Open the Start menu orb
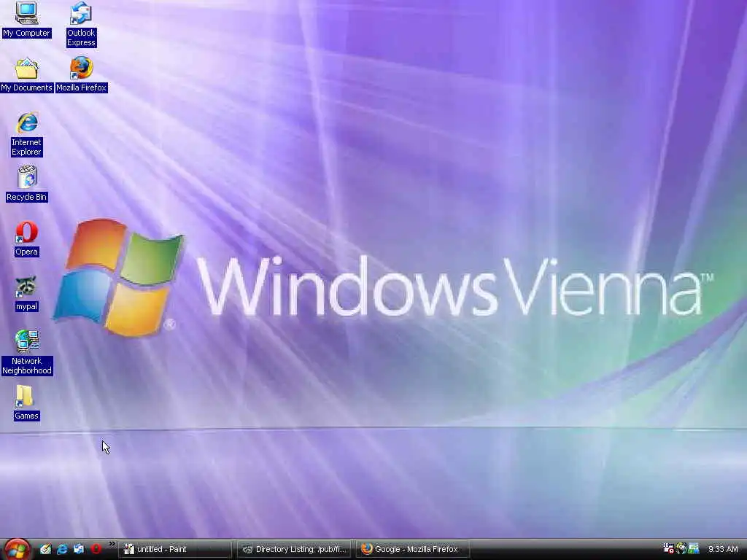 point(18,549)
